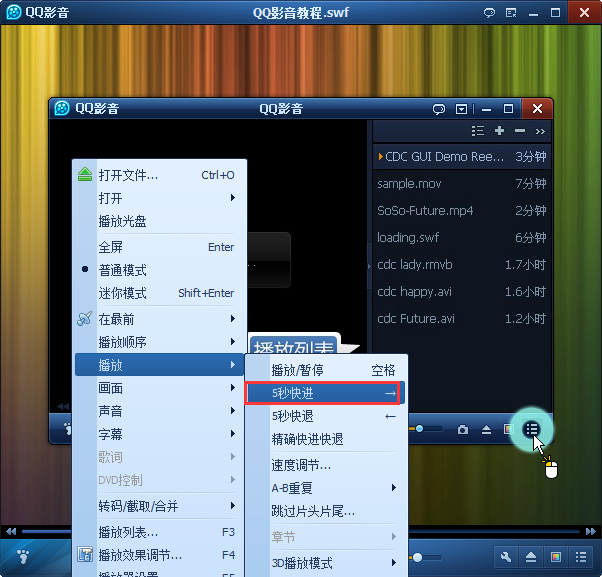Expand the 声音 submenu
Screen dimensions: 602x577
click(159, 411)
